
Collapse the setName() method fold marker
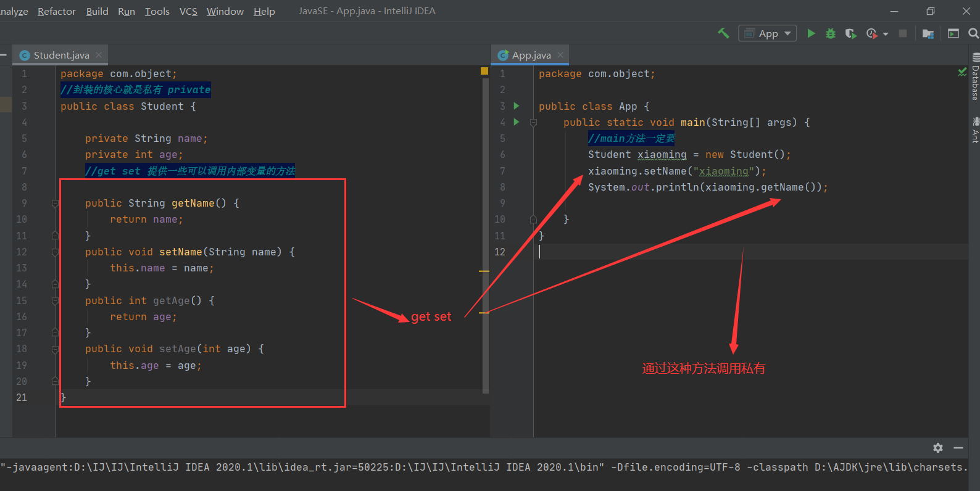click(x=55, y=252)
